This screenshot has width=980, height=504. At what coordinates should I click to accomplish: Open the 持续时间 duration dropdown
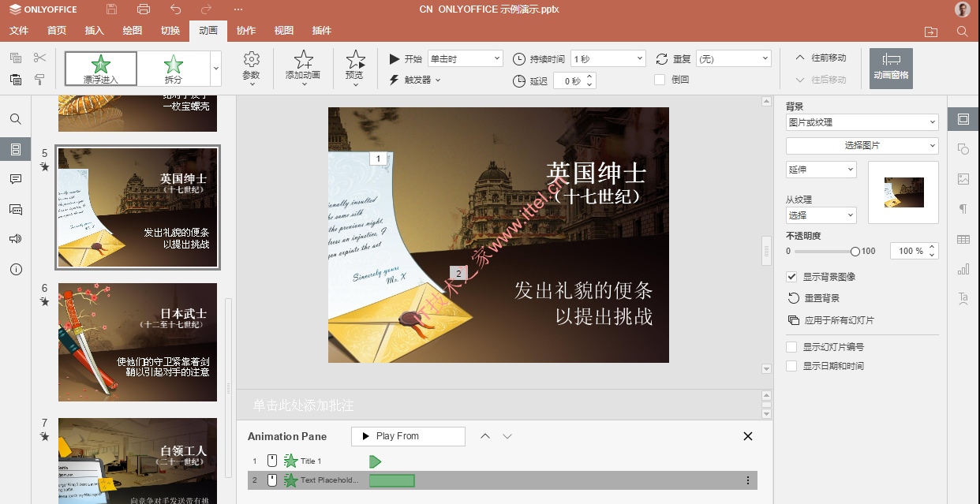point(608,58)
